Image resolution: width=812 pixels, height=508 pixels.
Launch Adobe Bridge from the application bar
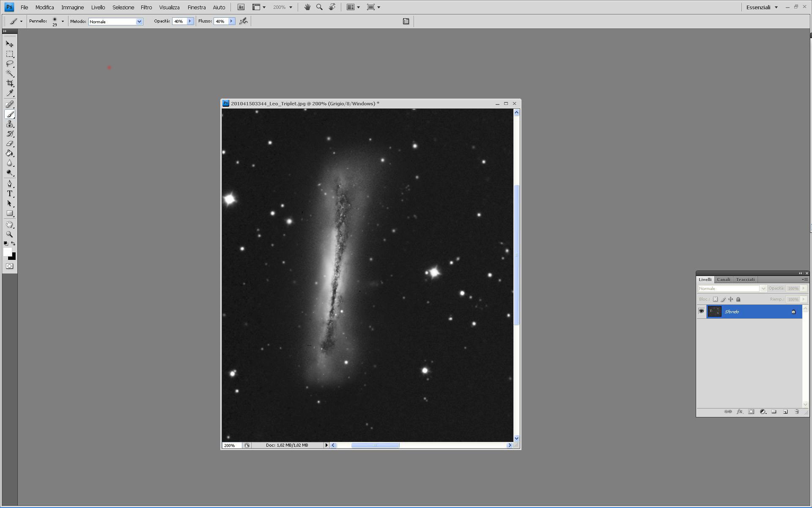[241, 7]
